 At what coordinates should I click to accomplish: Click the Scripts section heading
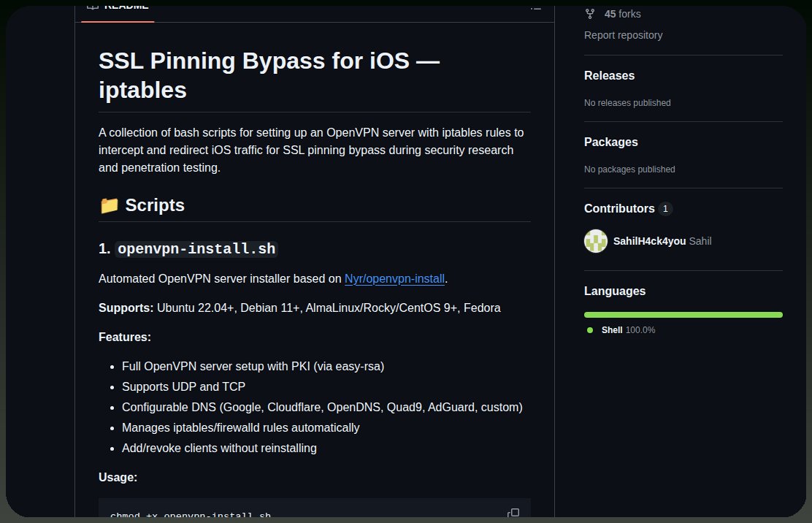click(x=154, y=205)
